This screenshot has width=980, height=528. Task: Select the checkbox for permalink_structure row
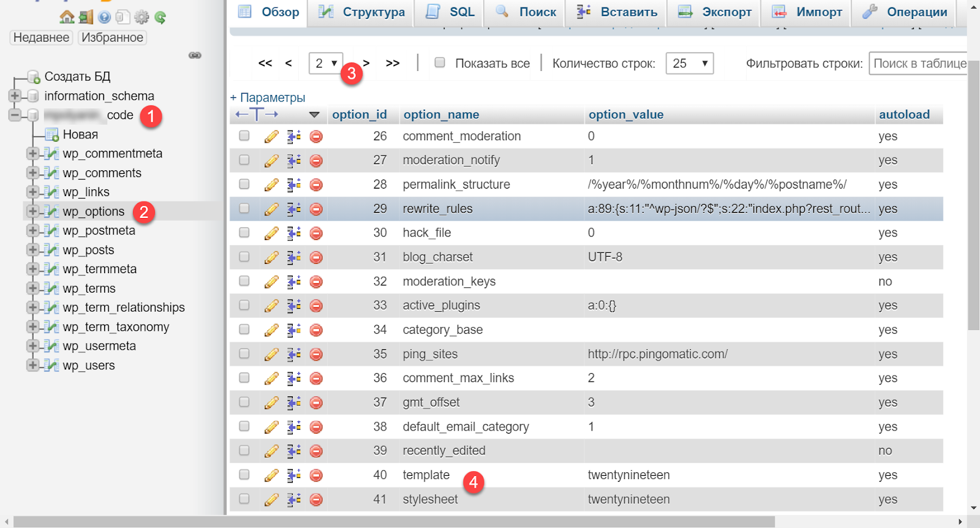244,184
